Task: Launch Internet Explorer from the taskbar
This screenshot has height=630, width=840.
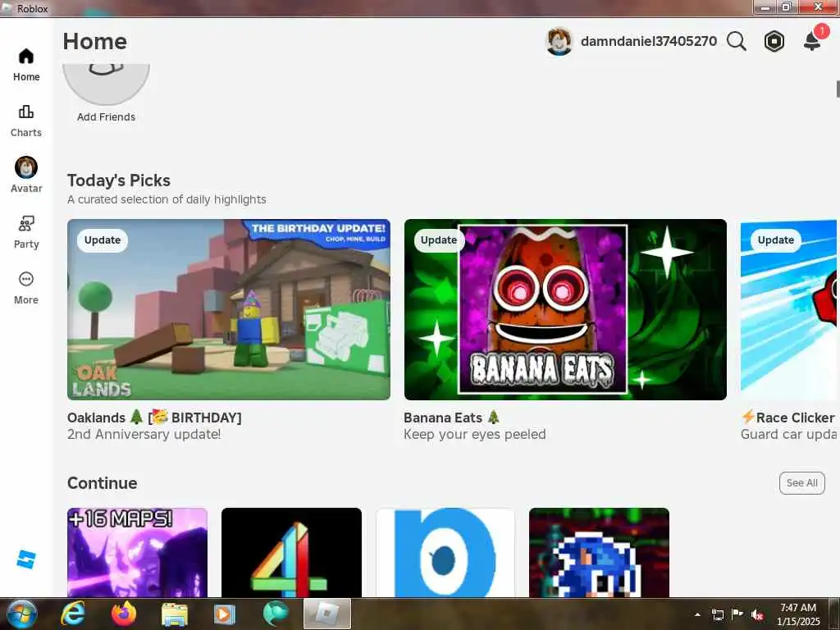Action: (x=73, y=614)
